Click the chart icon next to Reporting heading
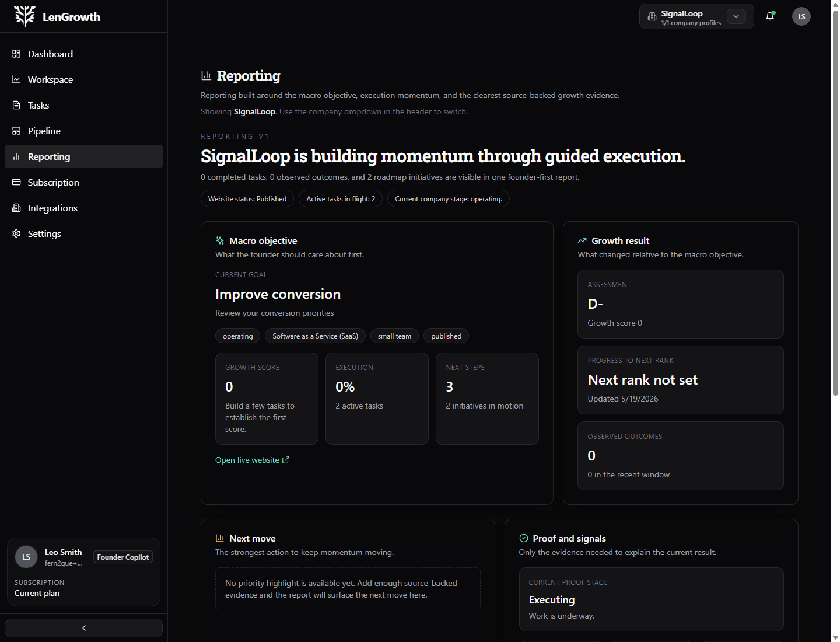The height and width of the screenshot is (642, 840). [x=206, y=75]
